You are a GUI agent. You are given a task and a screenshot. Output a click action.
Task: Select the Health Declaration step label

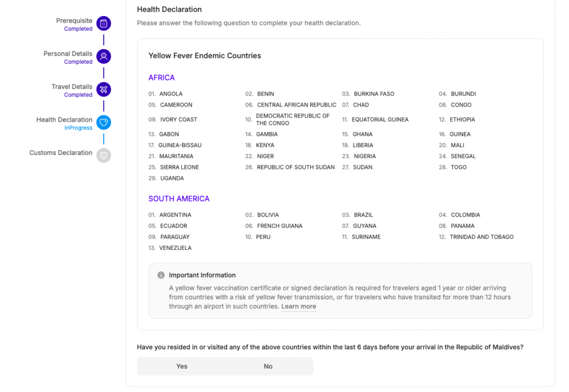click(64, 119)
